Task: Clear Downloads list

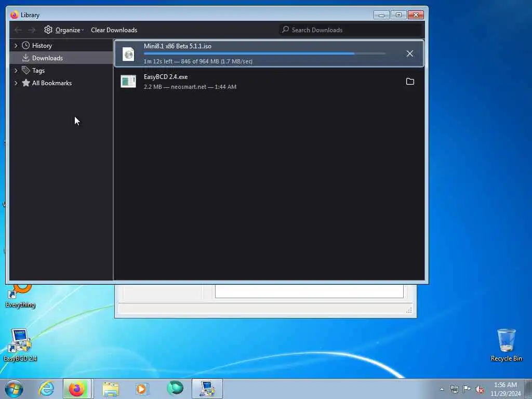Action: tap(114, 30)
